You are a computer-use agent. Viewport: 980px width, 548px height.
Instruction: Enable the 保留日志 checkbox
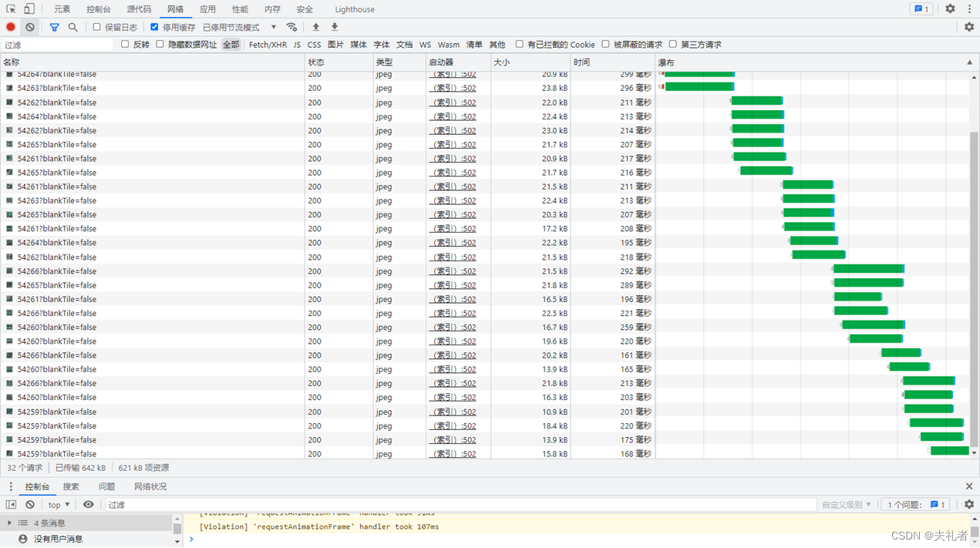pos(96,27)
